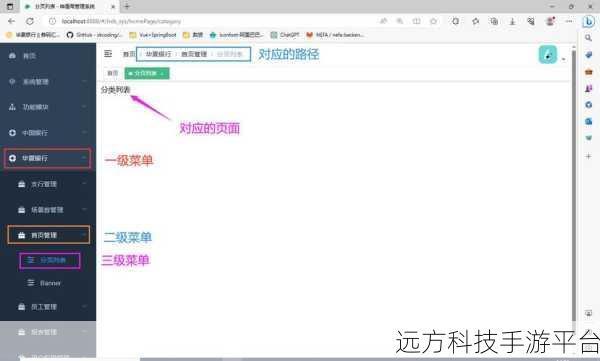Click the Edge sidebar search icon
Image resolution: width=600 pixels, height=361 pixels.
pos(589,38)
